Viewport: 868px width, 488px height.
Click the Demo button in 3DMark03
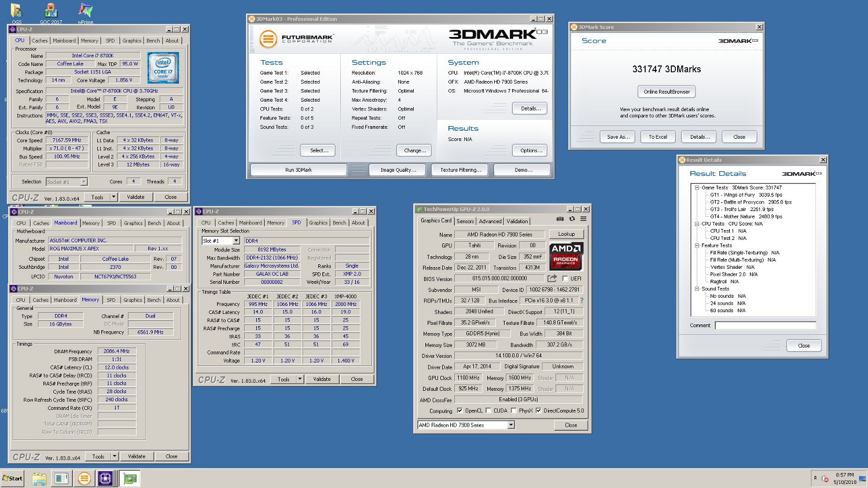[523, 170]
